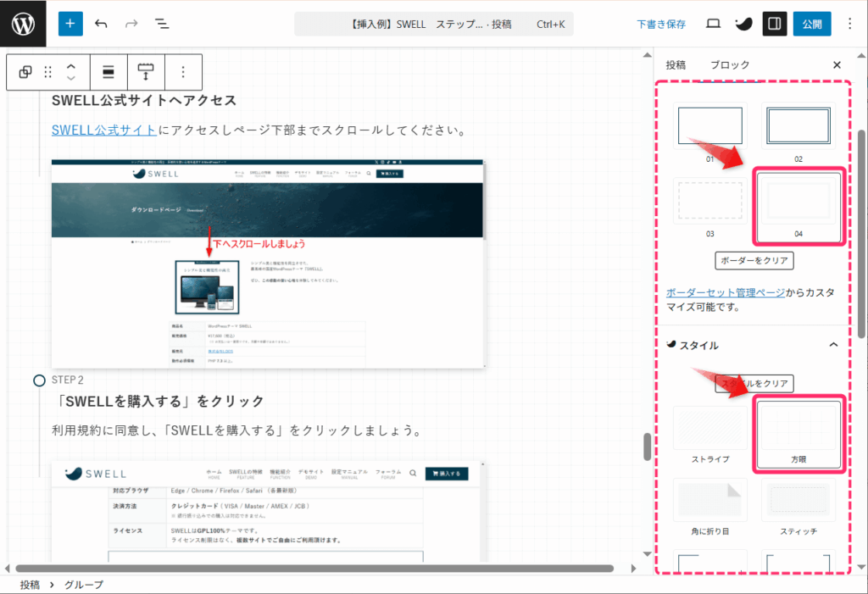Image resolution: width=868 pixels, height=594 pixels.
Task: Toggle the settings sidebar panel button
Action: pos(773,24)
